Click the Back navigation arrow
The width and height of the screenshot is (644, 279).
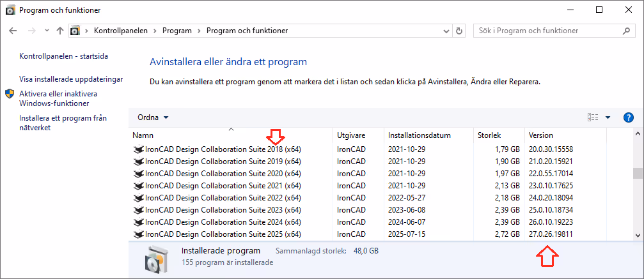13,31
